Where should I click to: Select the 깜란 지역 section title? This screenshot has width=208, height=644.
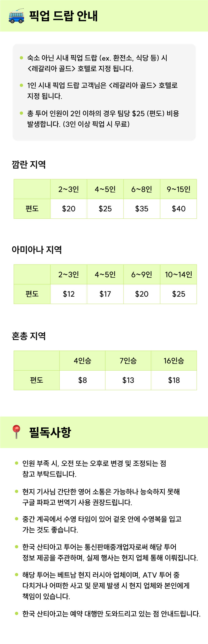pos(29,164)
